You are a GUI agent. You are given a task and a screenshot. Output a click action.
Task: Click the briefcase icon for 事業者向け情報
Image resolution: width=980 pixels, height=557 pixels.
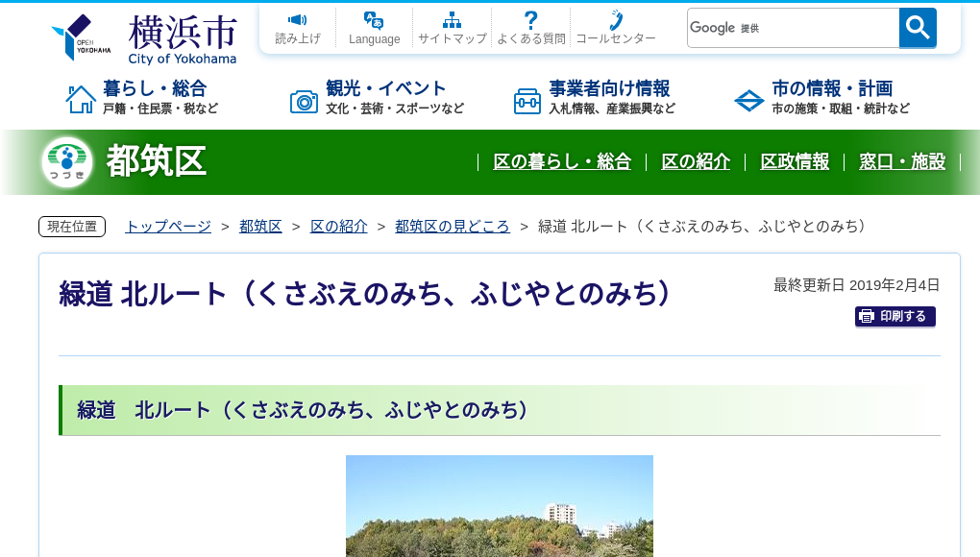tap(527, 100)
